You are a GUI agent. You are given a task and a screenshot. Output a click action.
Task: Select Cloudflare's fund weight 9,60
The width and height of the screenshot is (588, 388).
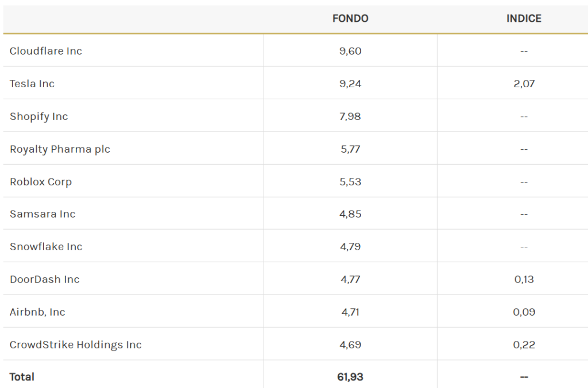[350, 51]
